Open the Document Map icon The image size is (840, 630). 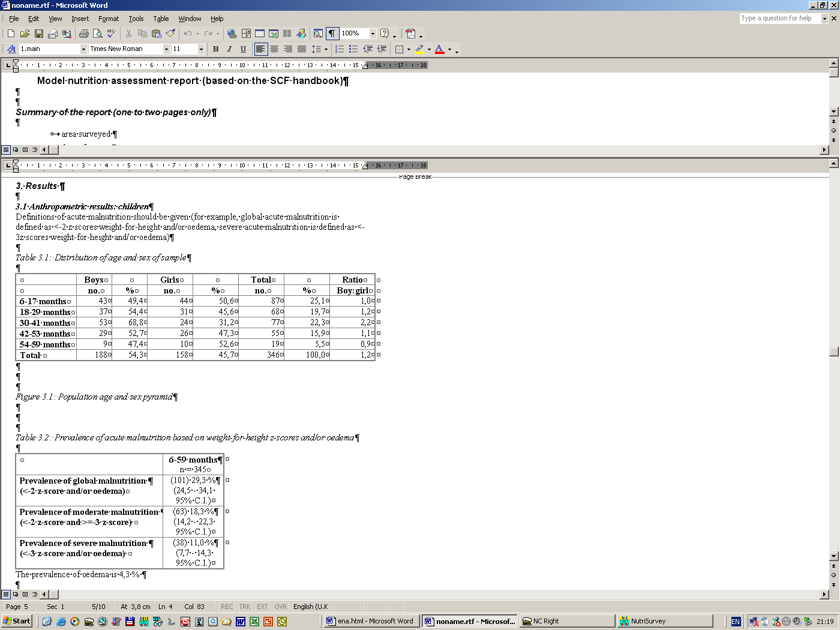[318, 34]
